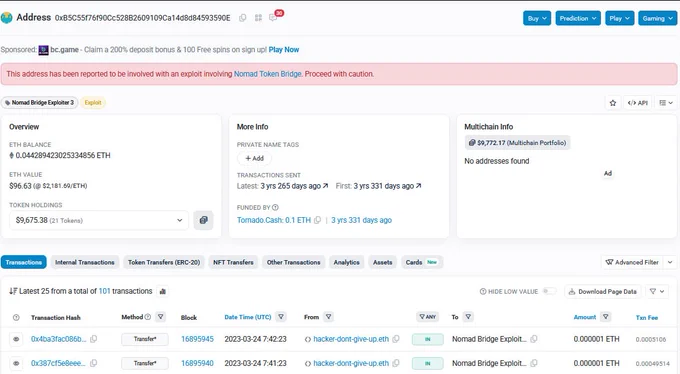Viewport: 680px width, 374px height.
Task: Open first sent transaction arrow link
Action: click(x=418, y=186)
